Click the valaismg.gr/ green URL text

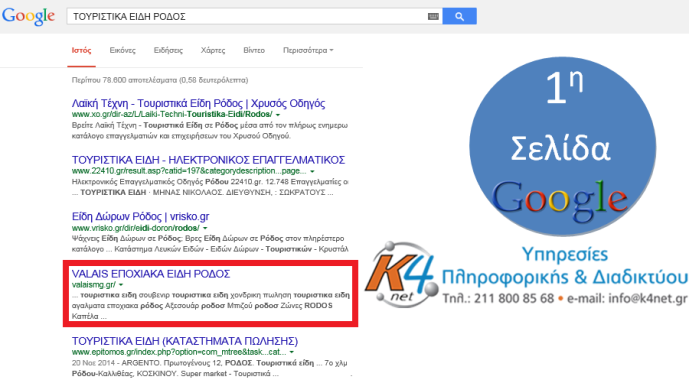pos(94,285)
